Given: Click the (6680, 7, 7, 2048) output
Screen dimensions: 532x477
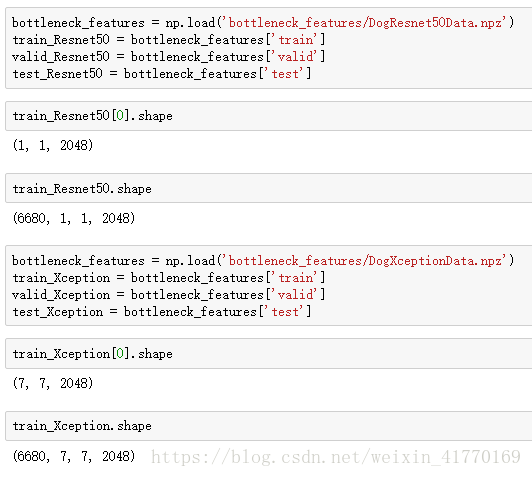Looking at the screenshot, I should [x=74, y=456].
